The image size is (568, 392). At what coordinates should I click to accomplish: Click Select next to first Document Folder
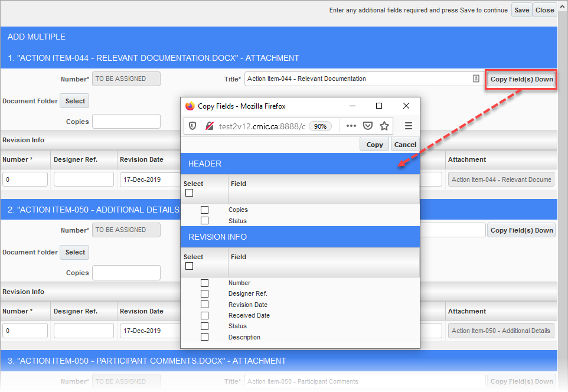(75, 101)
